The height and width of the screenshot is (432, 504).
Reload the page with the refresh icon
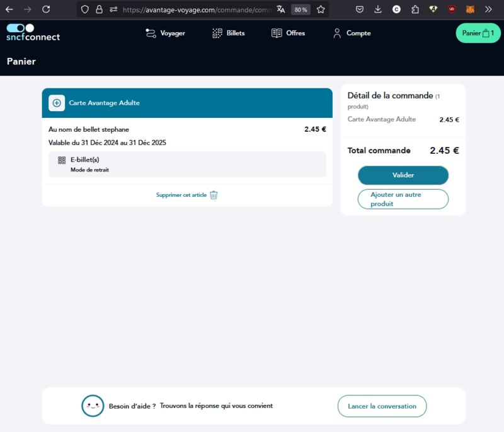click(46, 9)
